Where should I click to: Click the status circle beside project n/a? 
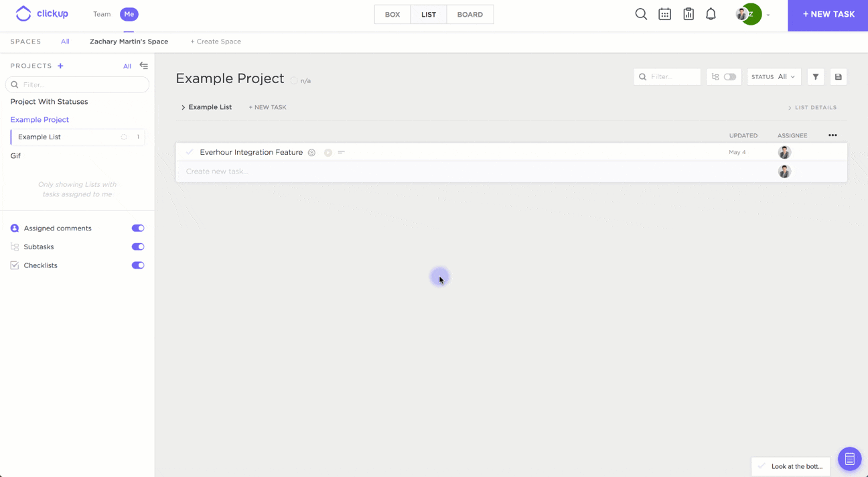tap(294, 80)
